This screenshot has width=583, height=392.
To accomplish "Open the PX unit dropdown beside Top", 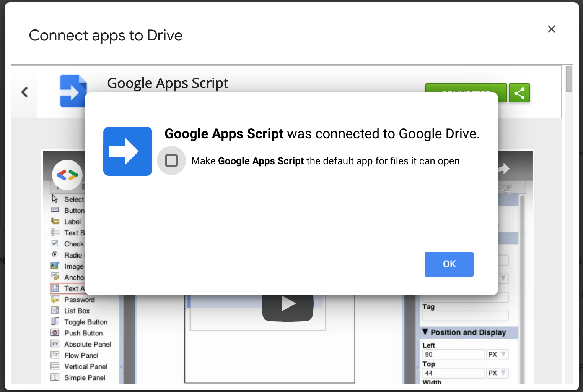I will (497, 373).
